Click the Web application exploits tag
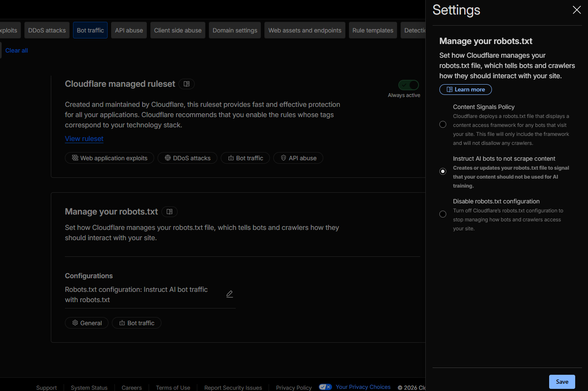Screen dimensions: 588x391 109,158
